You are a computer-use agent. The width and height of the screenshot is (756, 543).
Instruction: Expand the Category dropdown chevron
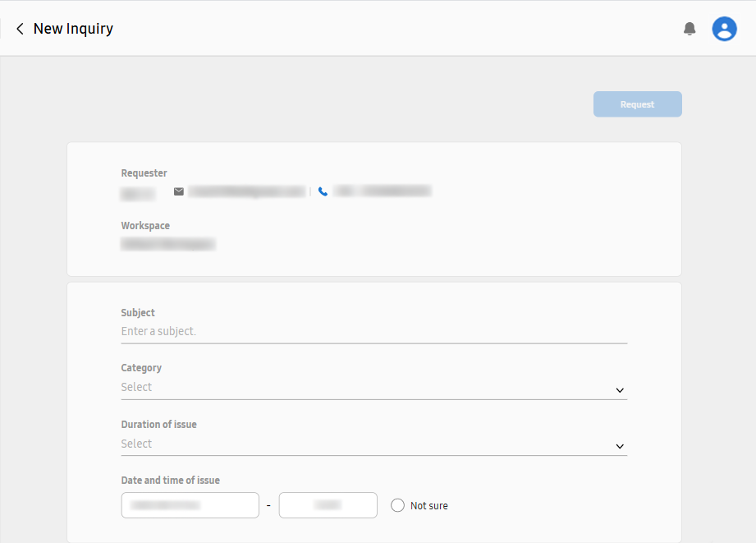(620, 389)
